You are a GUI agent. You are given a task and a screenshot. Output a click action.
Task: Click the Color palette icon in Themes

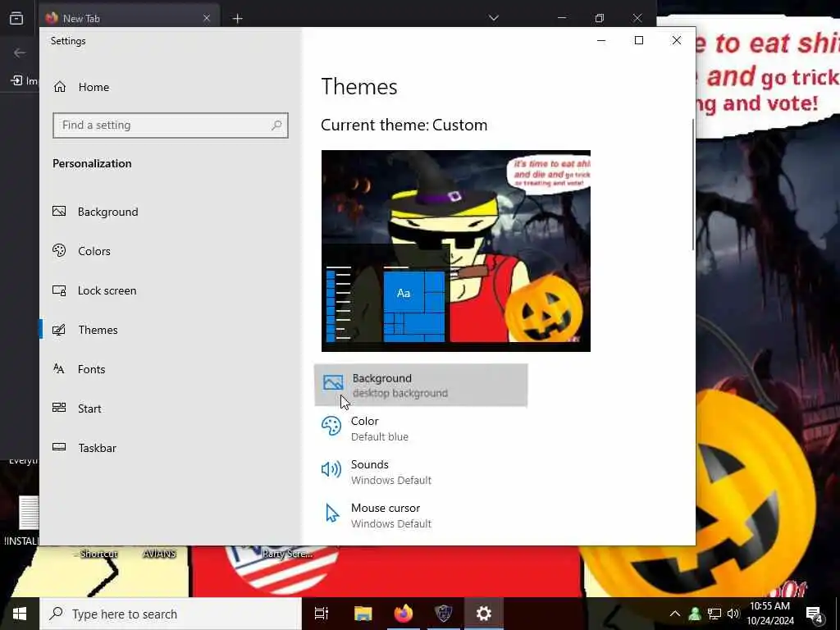click(331, 427)
